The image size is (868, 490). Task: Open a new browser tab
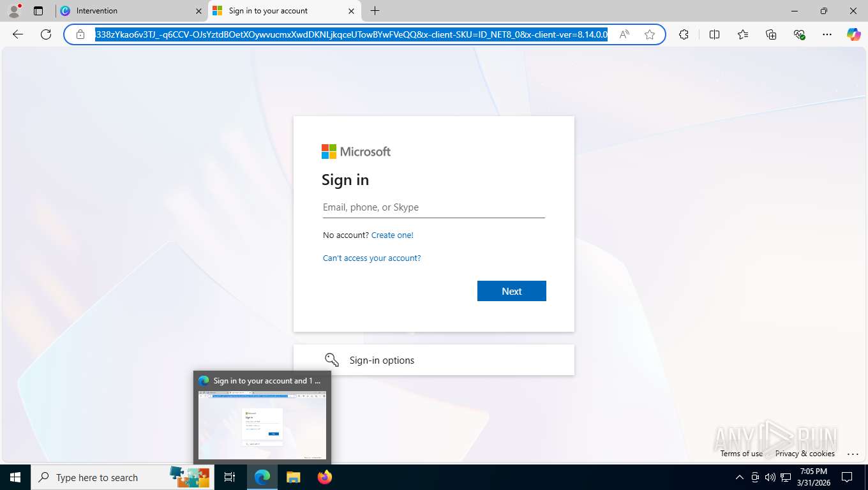pos(375,11)
